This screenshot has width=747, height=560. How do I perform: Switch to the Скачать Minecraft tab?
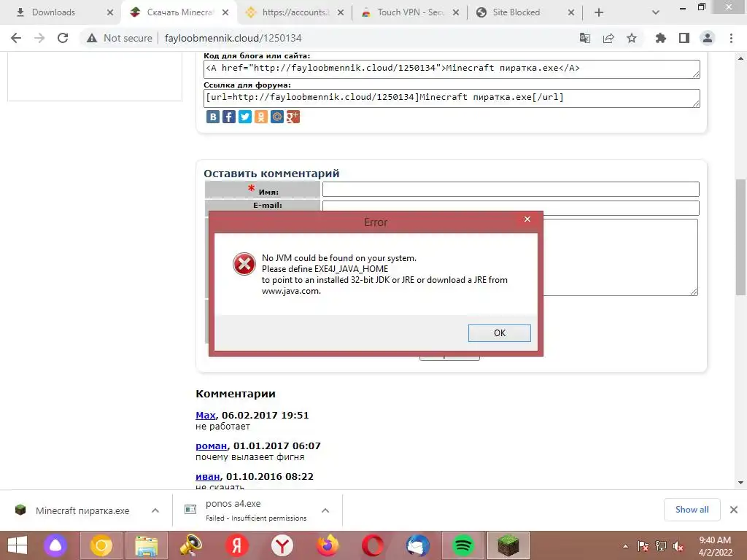(179, 12)
